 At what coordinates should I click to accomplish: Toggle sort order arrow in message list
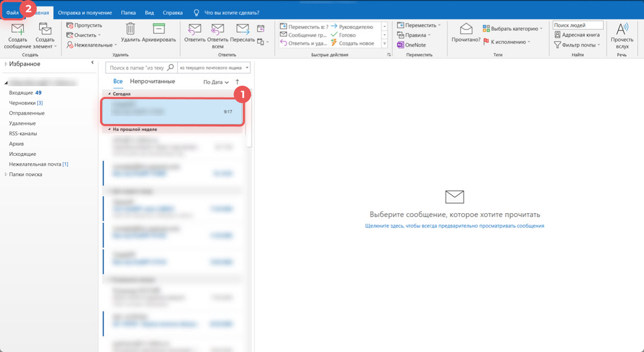(237, 82)
